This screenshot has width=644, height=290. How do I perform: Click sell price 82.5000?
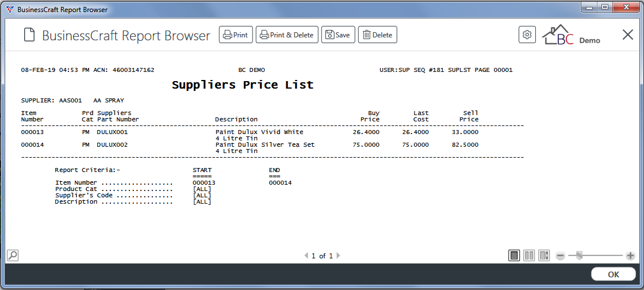coord(465,145)
